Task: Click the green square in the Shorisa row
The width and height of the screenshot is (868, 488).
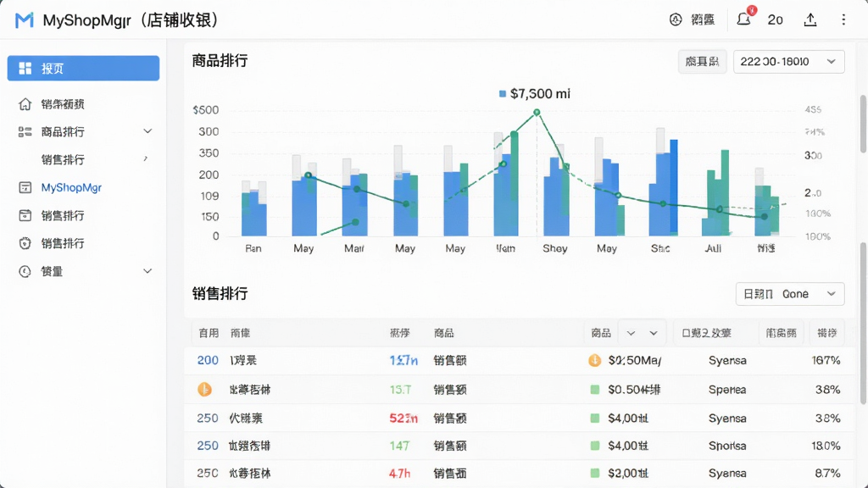Action: (x=595, y=446)
